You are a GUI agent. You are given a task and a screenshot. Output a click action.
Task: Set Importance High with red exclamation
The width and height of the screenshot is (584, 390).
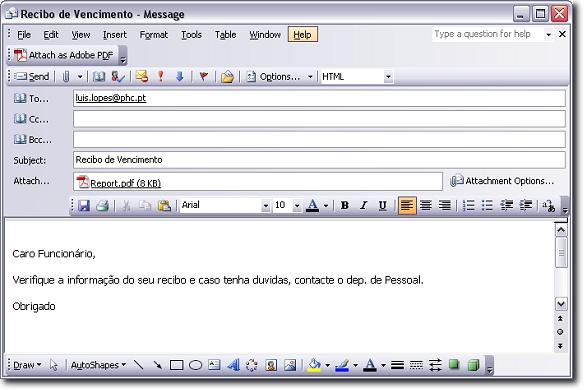(x=161, y=76)
